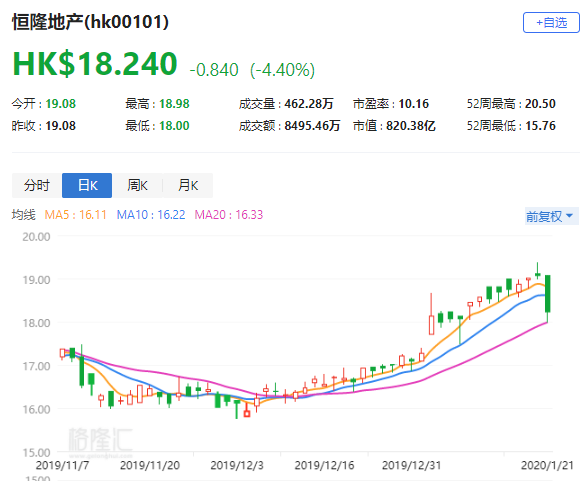Image resolution: width=580 pixels, height=481 pixels.
Task: Open the 周K weekly chart tab
Action: pos(137,185)
